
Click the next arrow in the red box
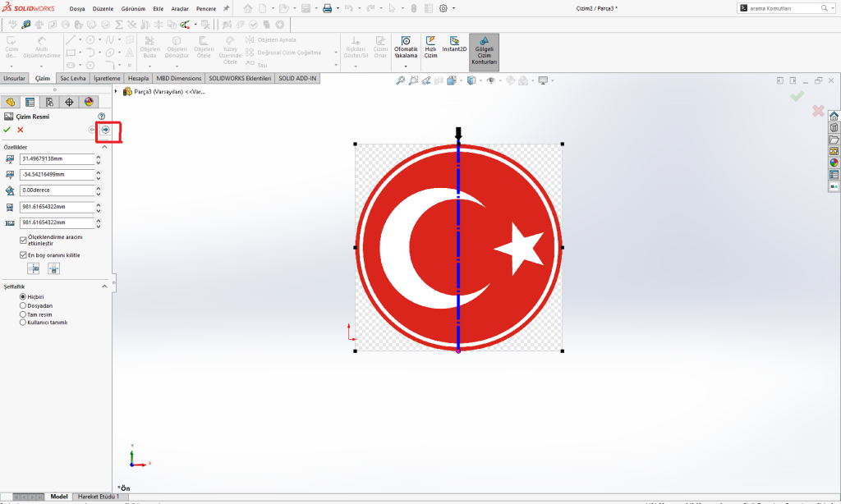(105, 130)
